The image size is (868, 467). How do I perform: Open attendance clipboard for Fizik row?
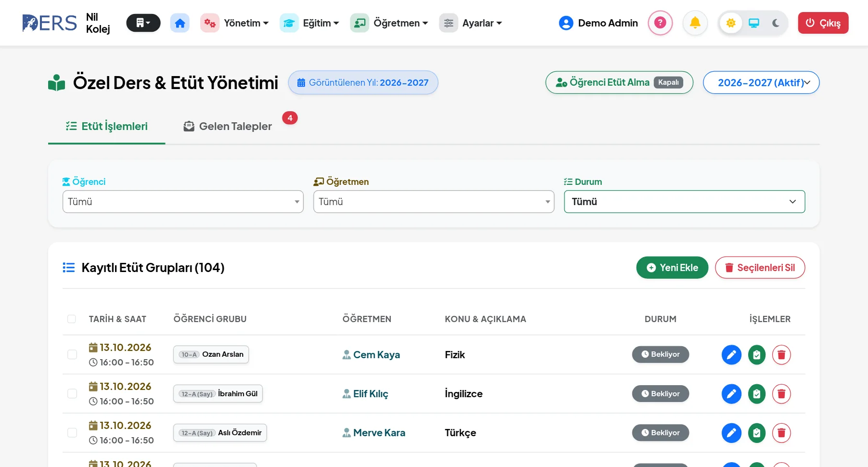(757, 355)
